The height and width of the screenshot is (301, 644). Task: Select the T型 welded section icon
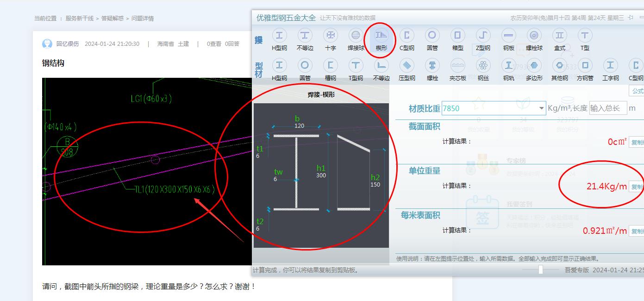point(585,39)
